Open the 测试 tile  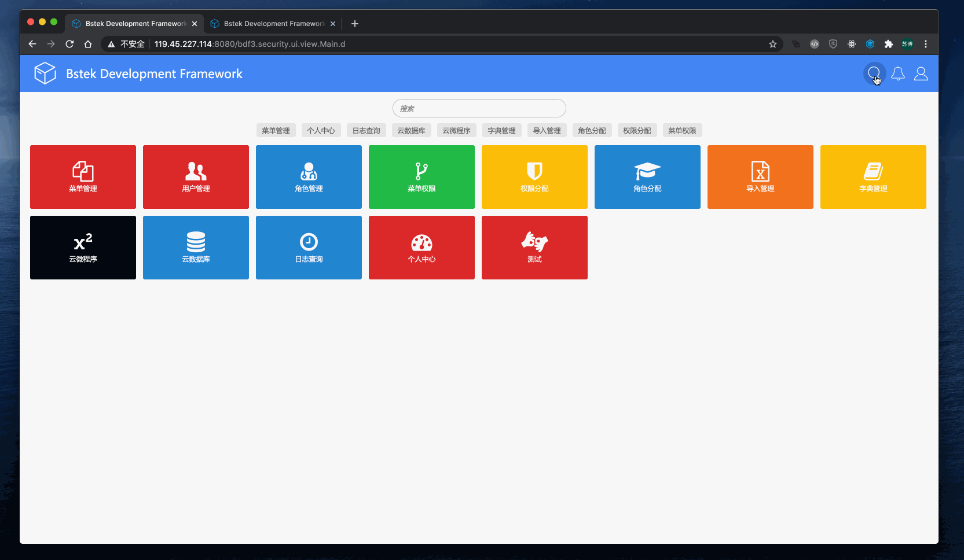534,248
